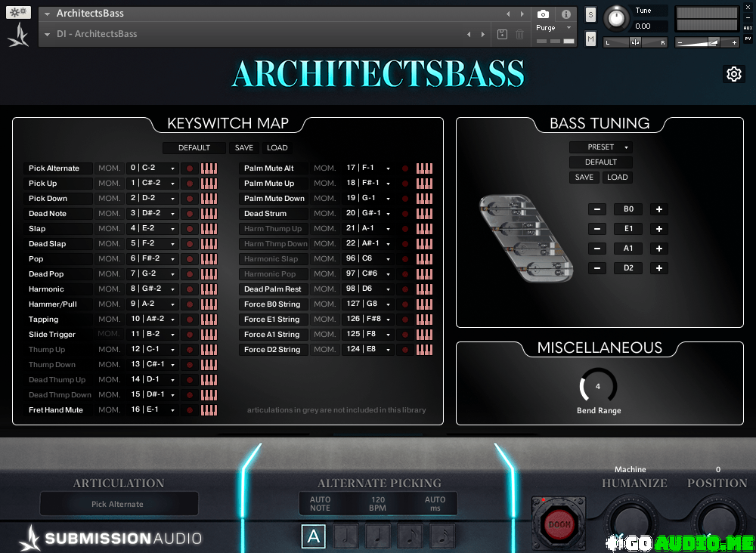756x553 pixels.
Task: Click the red DOOM button
Action: [559, 524]
